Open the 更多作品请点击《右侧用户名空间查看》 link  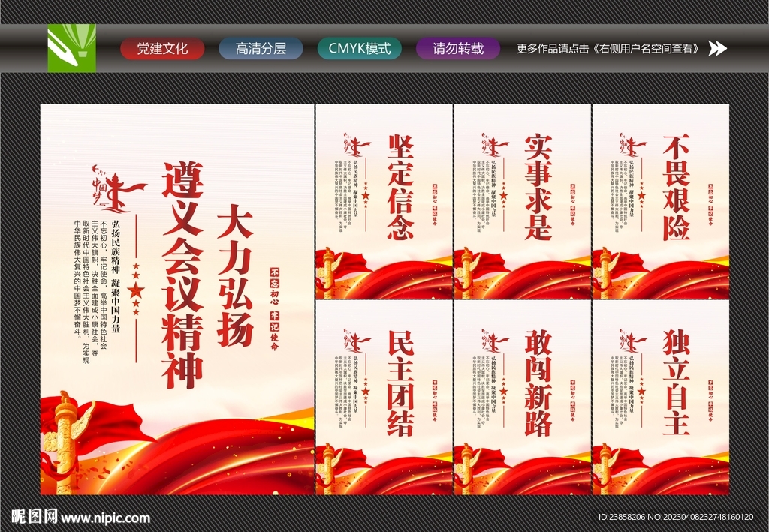pos(608,49)
